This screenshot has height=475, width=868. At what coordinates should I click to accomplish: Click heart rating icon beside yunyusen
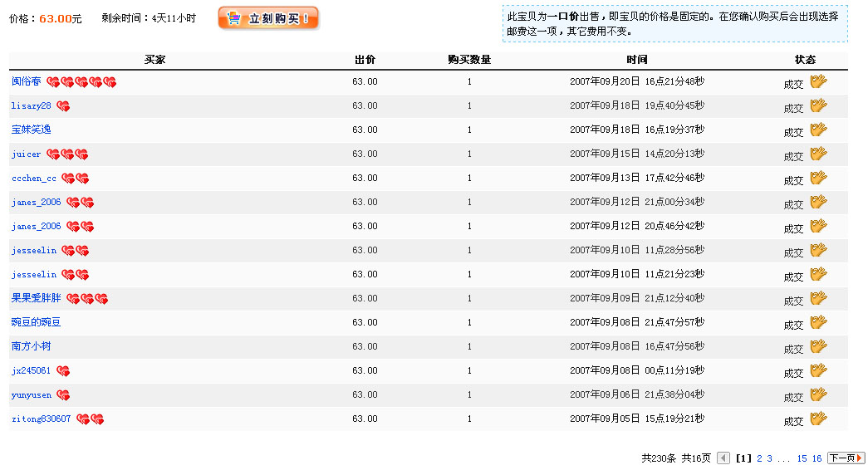63,395
